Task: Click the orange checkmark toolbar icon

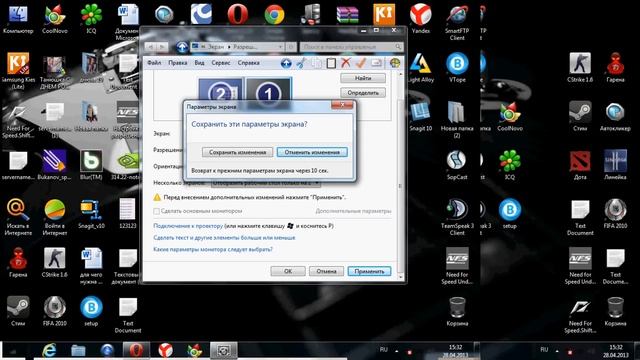Action: coord(361,62)
